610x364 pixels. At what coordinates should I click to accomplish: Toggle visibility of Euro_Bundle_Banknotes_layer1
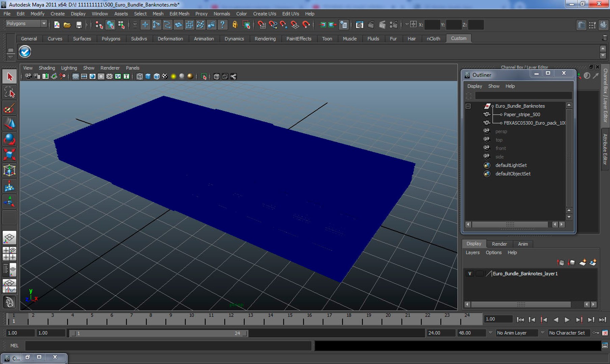(469, 274)
